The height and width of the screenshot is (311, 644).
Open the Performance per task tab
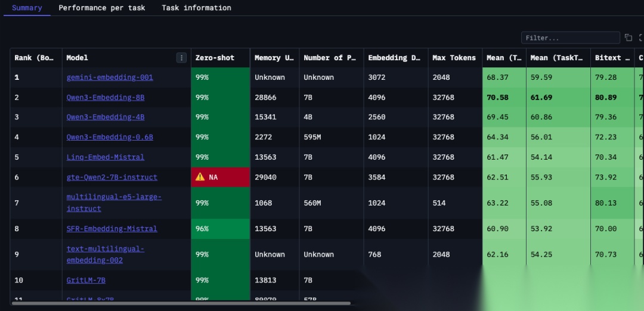pyautogui.click(x=102, y=8)
